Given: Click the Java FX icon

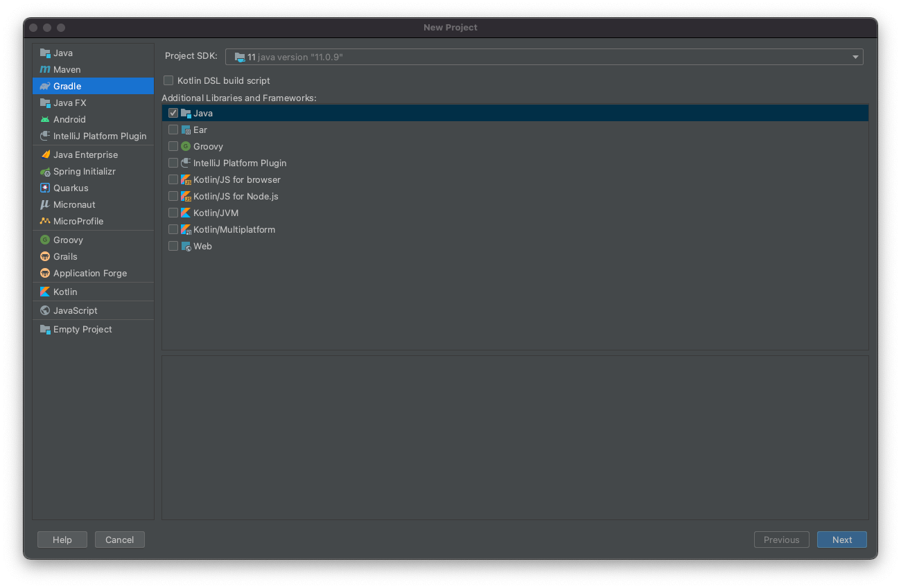Looking at the screenshot, I should click(45, 103).
